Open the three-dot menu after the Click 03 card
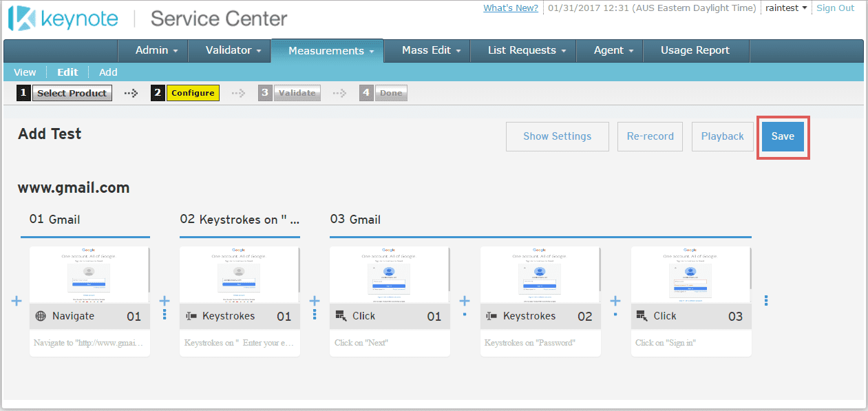 pos(766,301)
